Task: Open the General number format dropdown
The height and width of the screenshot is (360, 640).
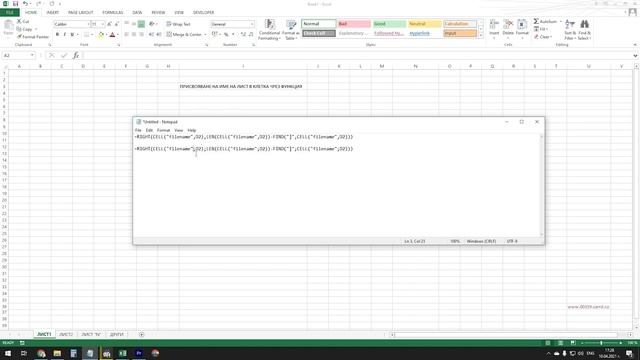Action: (x=252, y=24)
